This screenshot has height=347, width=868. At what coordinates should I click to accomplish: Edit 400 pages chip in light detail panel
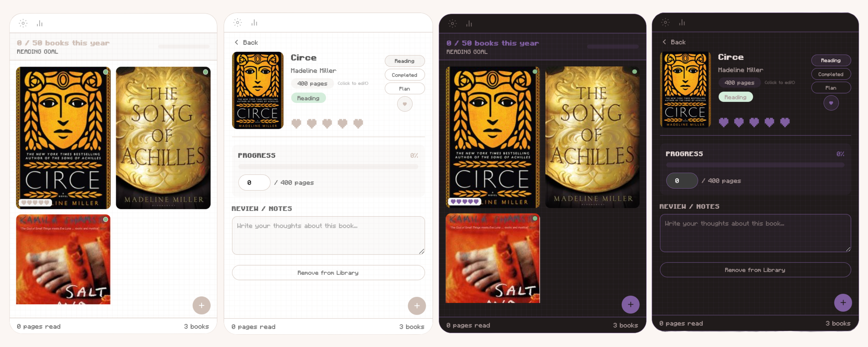coord(312,83)
